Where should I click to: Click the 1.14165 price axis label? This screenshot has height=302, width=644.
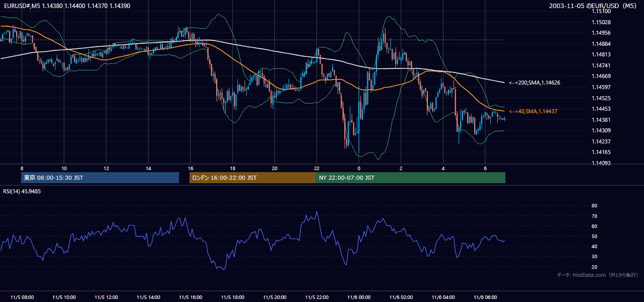pos(601,152)
